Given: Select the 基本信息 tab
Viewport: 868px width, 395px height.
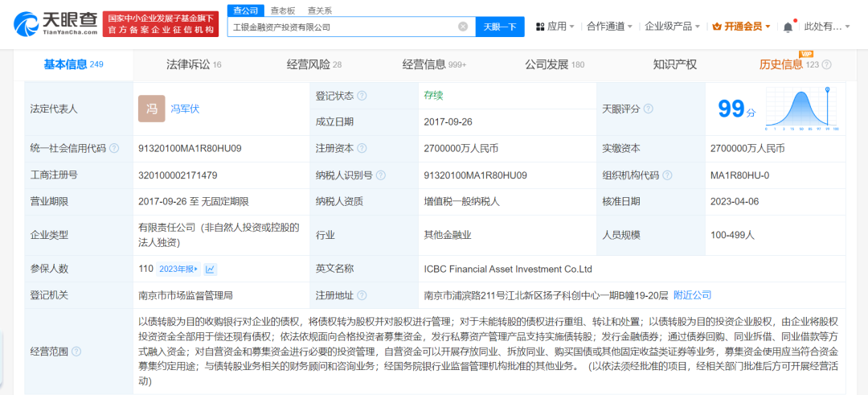Looking at the screenshot, I should 74,65.
